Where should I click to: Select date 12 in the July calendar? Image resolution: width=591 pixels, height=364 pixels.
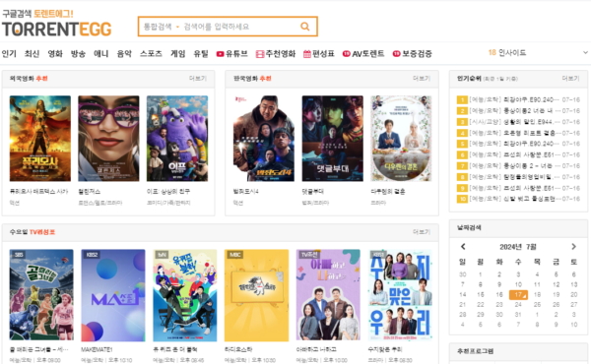556,284
